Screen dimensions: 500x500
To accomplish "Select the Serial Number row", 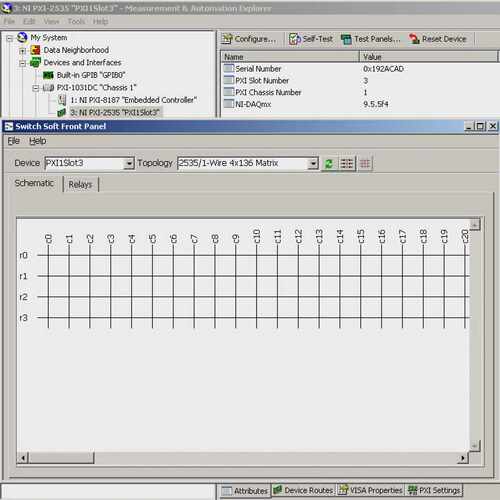I will (360, 69).
